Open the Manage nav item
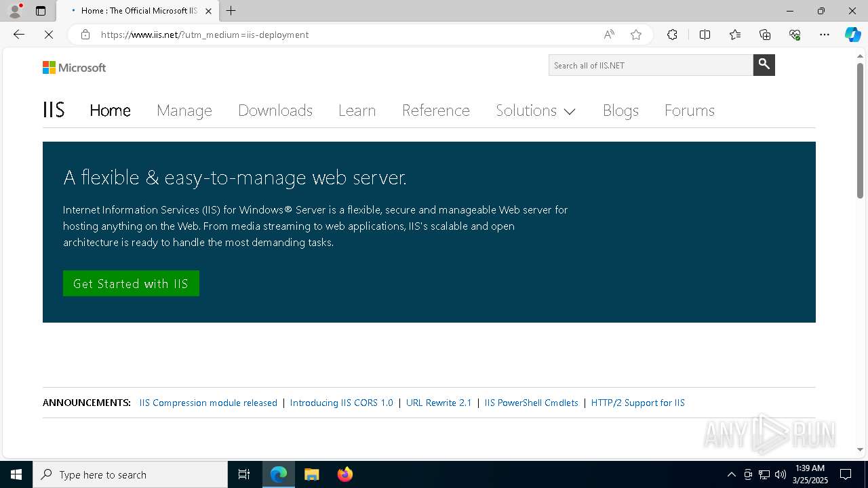This screenshot has height=488, width=868. click(184, 110)
